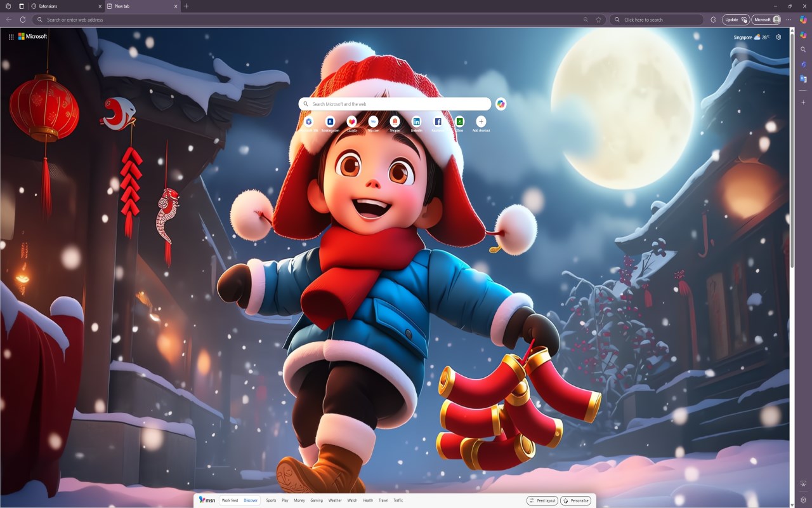This screenshot has height=508, width=812.
Task: Open sidebar search magnifier icon
Action: [x=803, y=50]
